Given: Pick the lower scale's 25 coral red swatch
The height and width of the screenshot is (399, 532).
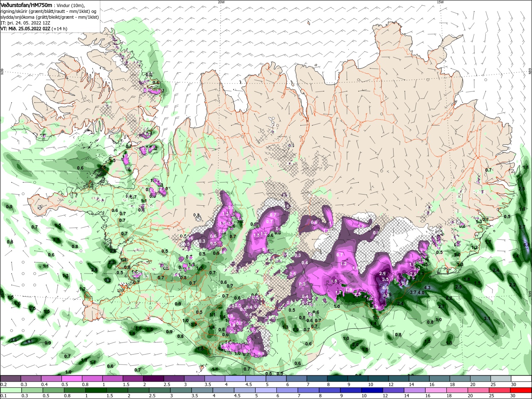Looking at the screenshot, I should (x=499, y=390).
